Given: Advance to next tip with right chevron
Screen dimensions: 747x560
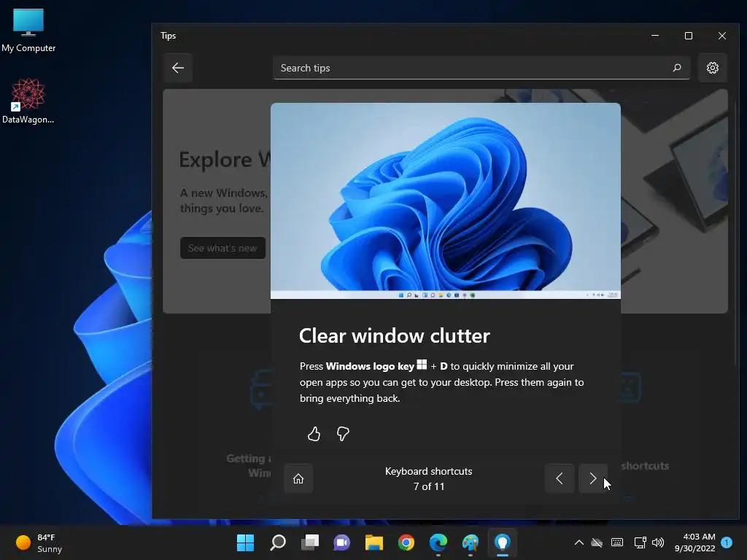Looking at the screenshot, I should [x=592, y=478].
